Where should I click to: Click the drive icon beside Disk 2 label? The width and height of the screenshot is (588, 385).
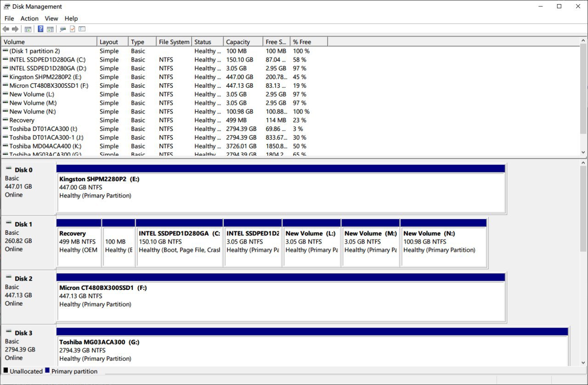point(9,277)
